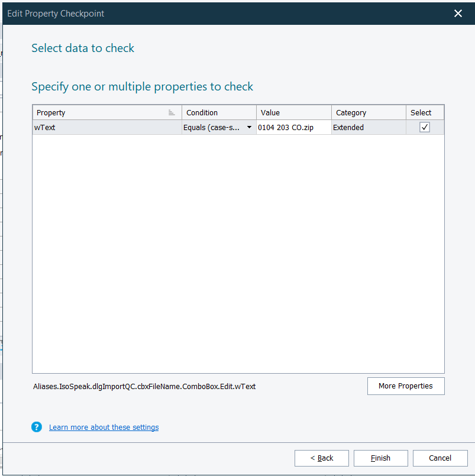The height and width of the screenshot is (476, 475).
Task: Click the Value field showing 0104 203 CO.zip
Action: pyautogui.click(x=293, y=127)
